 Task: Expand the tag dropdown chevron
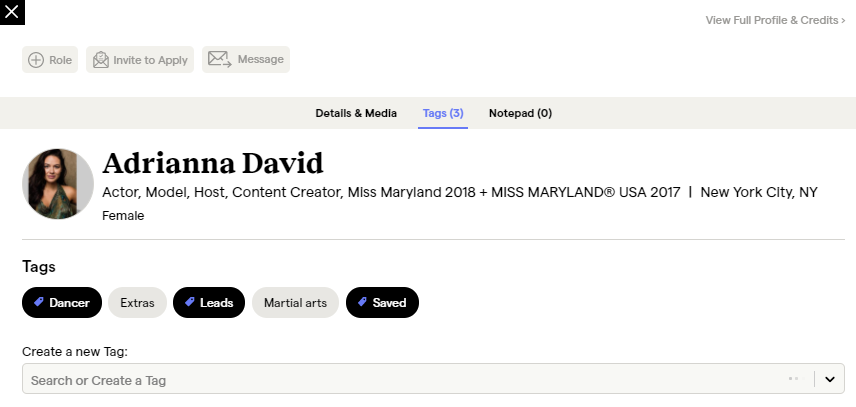[830, 379]
